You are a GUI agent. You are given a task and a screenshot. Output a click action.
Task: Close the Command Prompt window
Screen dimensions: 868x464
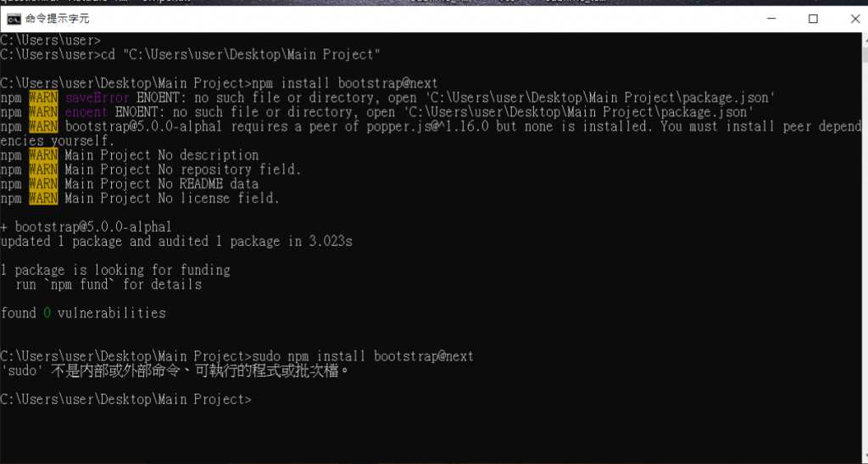click(854, 19)
